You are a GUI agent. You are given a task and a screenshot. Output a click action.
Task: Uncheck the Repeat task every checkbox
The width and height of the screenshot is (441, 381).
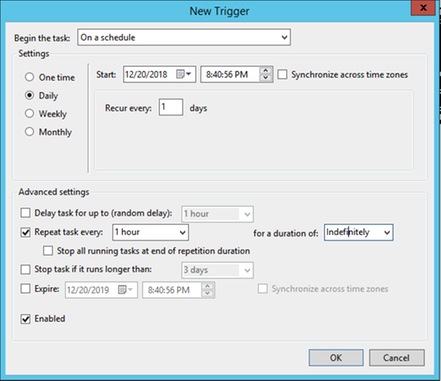25,232
